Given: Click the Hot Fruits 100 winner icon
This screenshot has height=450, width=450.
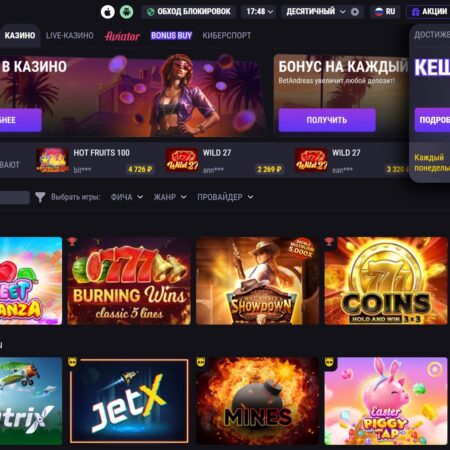Looking at the screenshot, I should coord(52,160).
